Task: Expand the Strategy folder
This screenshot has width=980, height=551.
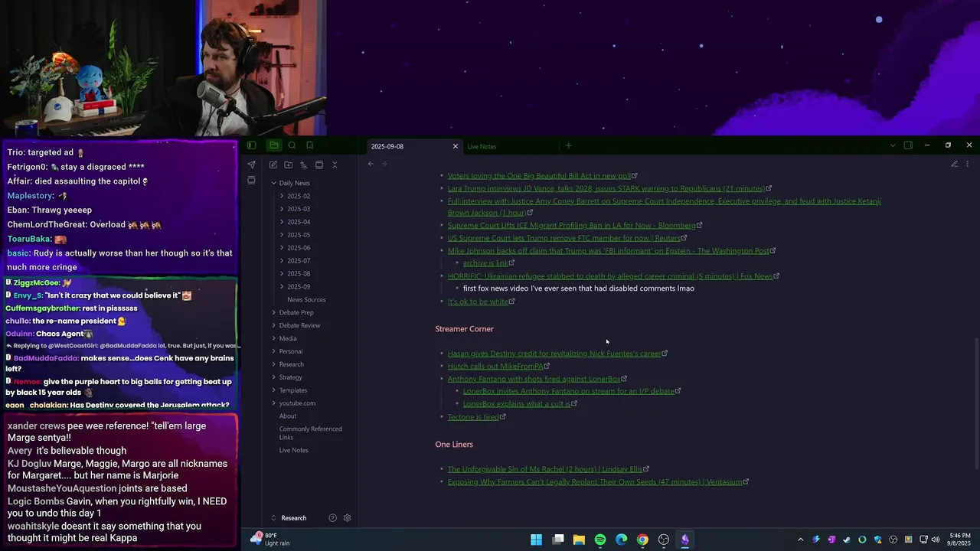Action: 290,378
